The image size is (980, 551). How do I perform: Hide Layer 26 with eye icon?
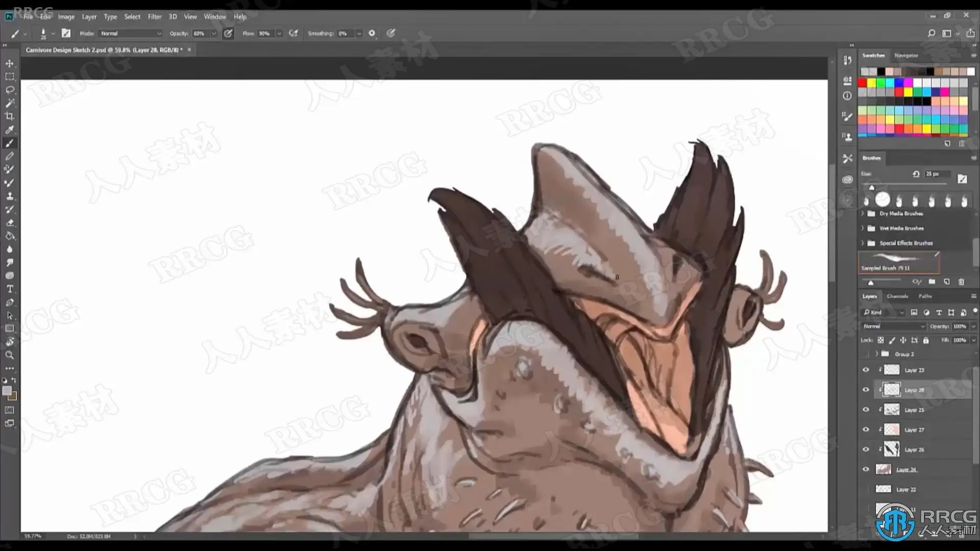click(866, 449)
